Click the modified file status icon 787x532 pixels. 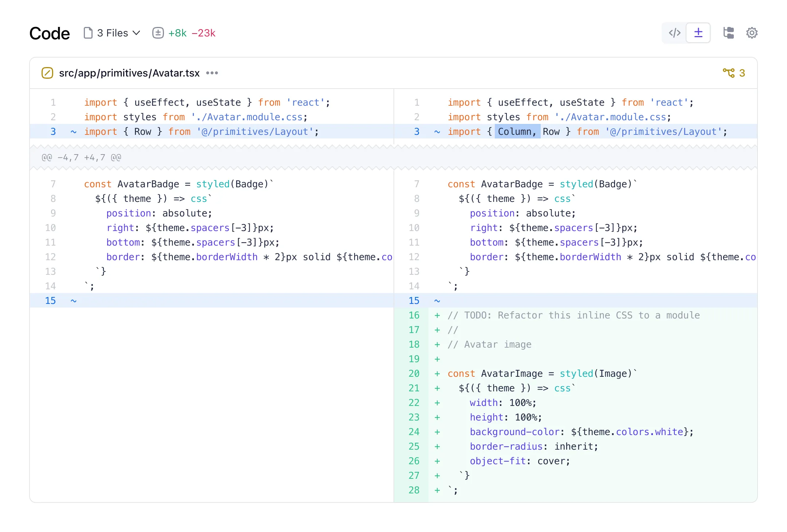coord(47,73)
